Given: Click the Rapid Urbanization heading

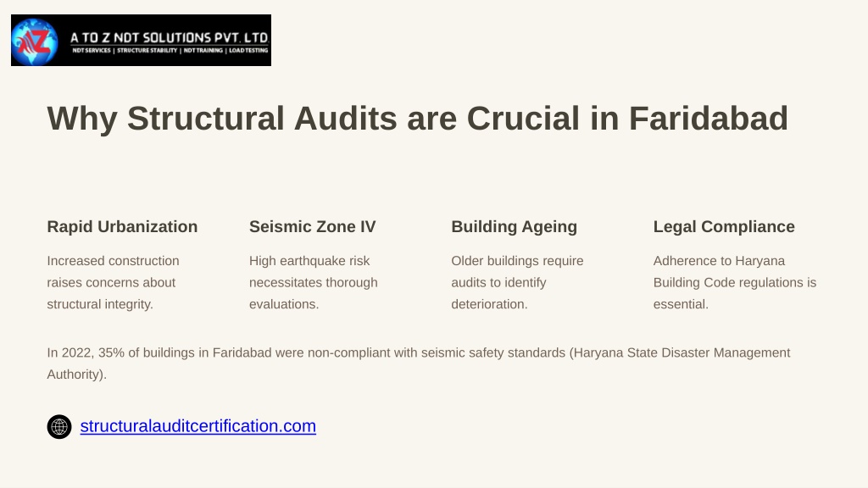Looking at the screenshot, I should 122,227.
